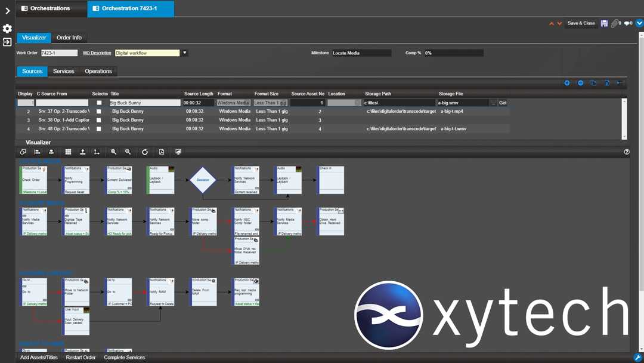Tick the Selected checkbox in source row 4
This screenshot has width=644, height=363.
(99, 129)
